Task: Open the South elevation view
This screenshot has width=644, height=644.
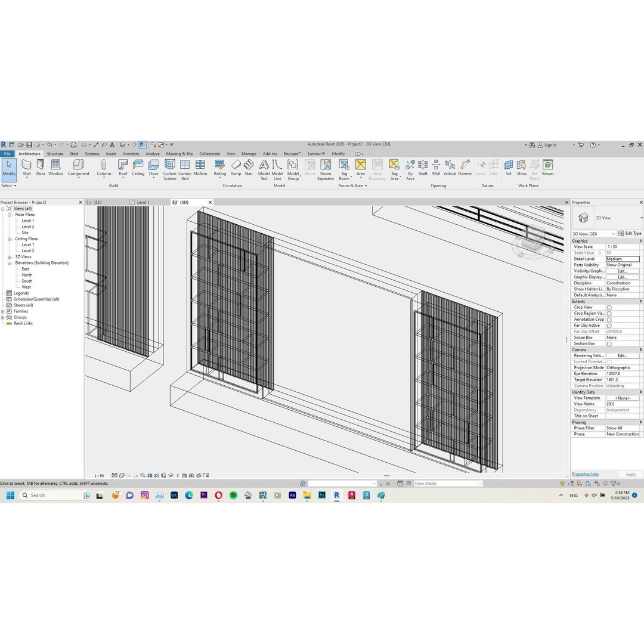Action: [27, 281]
